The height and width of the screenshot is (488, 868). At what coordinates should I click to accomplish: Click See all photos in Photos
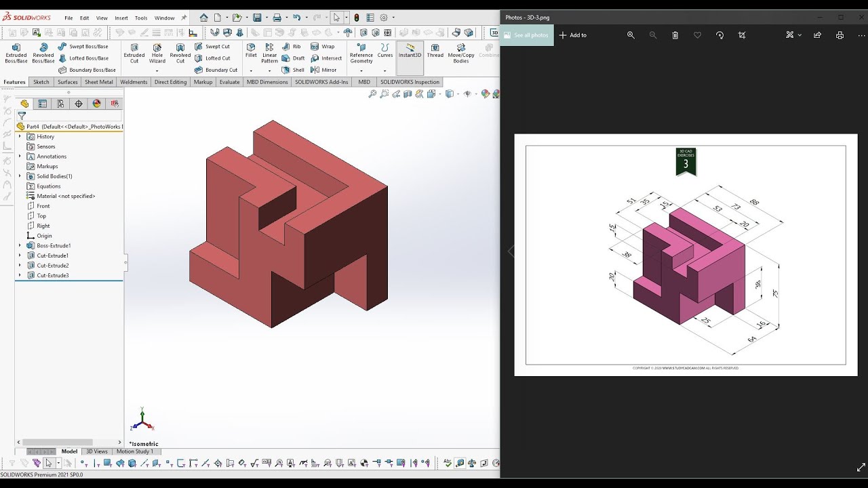(x=527, y=35)
